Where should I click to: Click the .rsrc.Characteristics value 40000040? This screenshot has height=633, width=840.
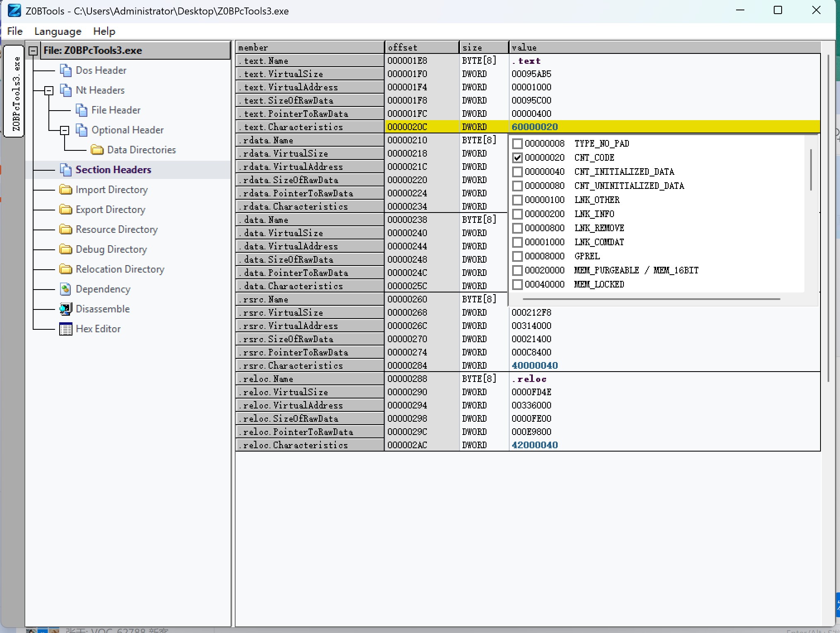tap(534, 365)
